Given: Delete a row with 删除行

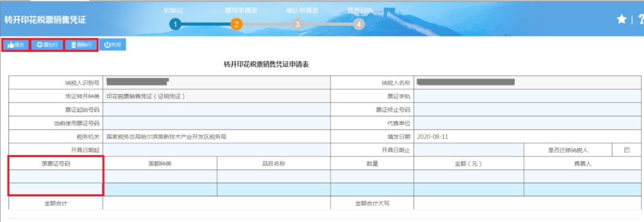Looking at the screenshot, I should (x=81, y=45).
